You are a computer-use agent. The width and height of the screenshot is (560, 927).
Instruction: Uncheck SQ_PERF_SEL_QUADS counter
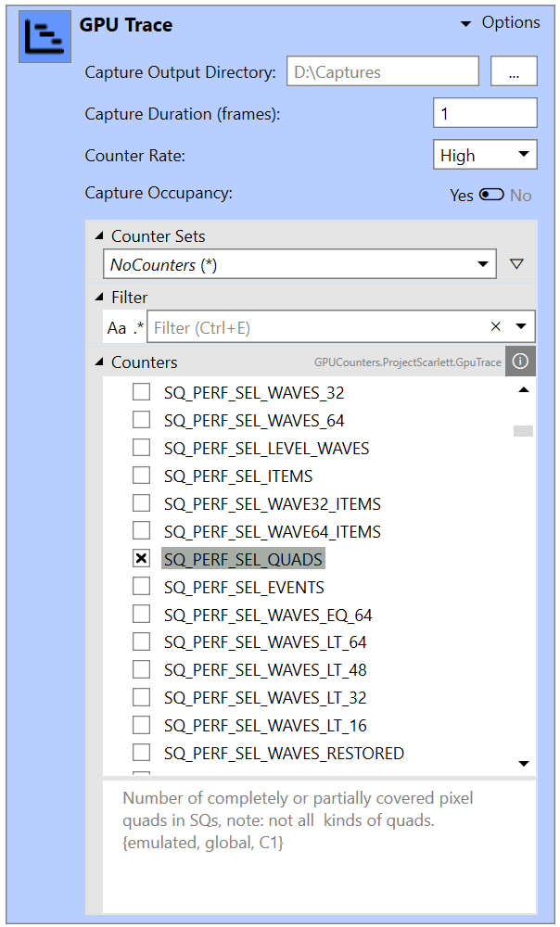[141, 559]
